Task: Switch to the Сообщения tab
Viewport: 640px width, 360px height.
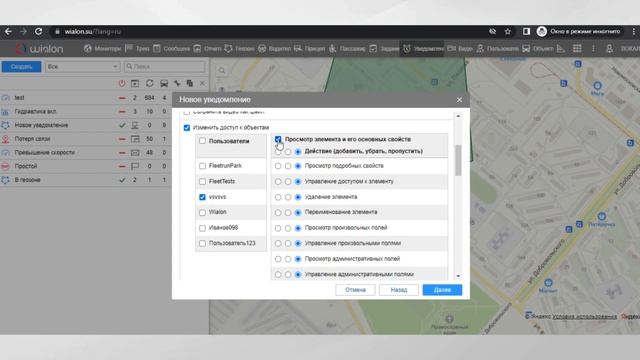Action: tap(171, 49)
